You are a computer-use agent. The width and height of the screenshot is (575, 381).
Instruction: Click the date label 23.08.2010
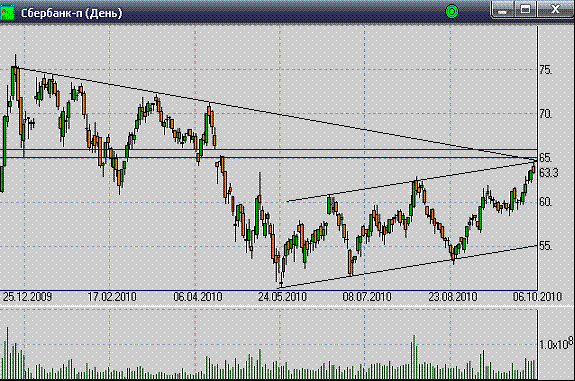(453, 297)
